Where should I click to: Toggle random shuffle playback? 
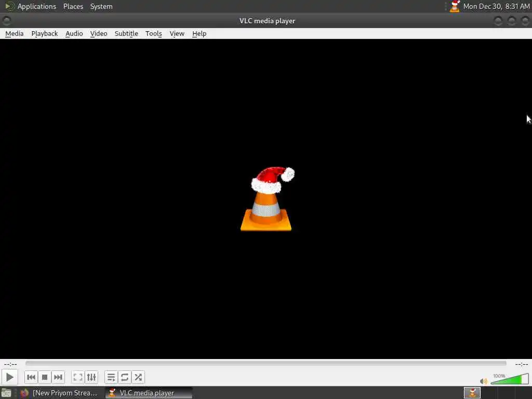pyautogui.click(x=138, y=377)
